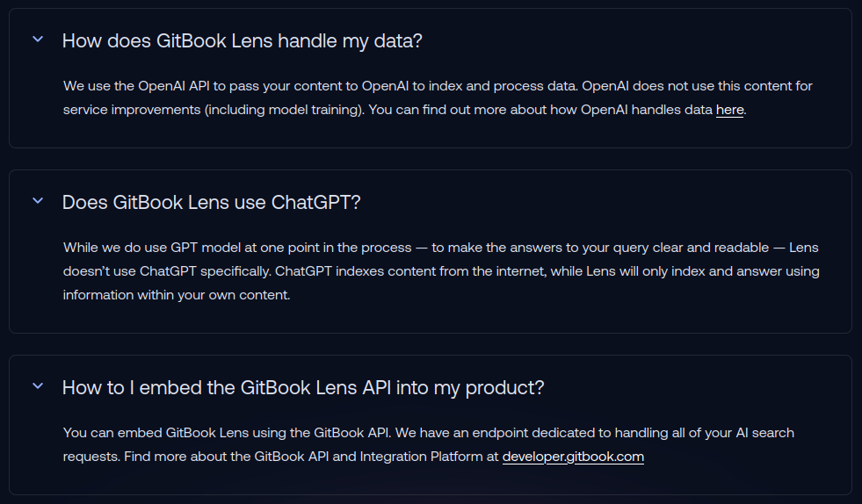
Task: Open the 'here' link about OpenAI data handling
Action: pyautogui.click(x=729, y=110)
